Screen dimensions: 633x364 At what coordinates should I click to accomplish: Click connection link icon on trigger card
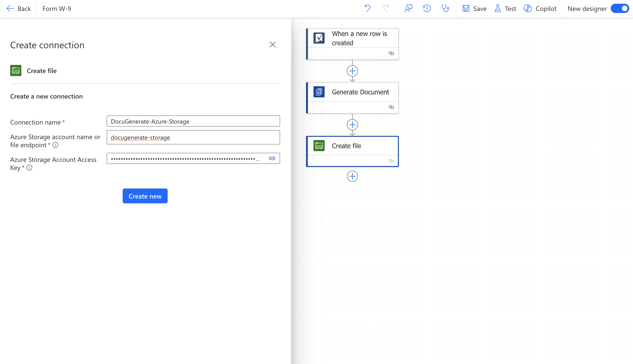391,54
